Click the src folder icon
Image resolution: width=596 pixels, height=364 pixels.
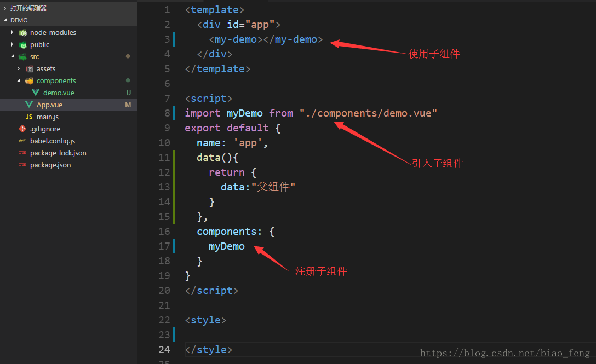(x=23, y=56)
